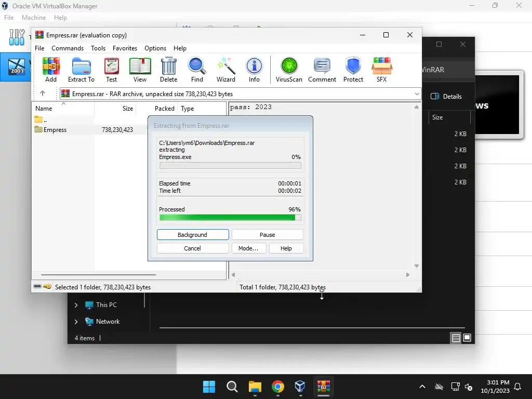
Task: Open File Explorer from taskbar
Action: click(x=255, y=387)
